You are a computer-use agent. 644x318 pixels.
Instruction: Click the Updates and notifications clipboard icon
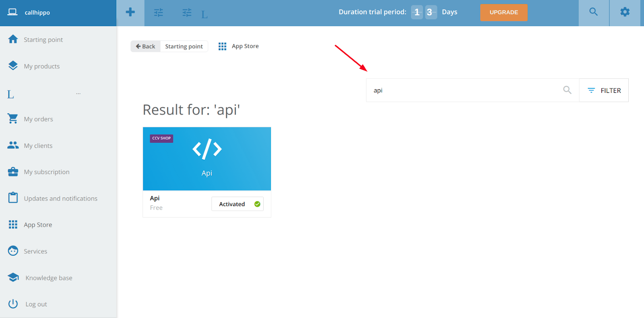[x=13, y=197]
